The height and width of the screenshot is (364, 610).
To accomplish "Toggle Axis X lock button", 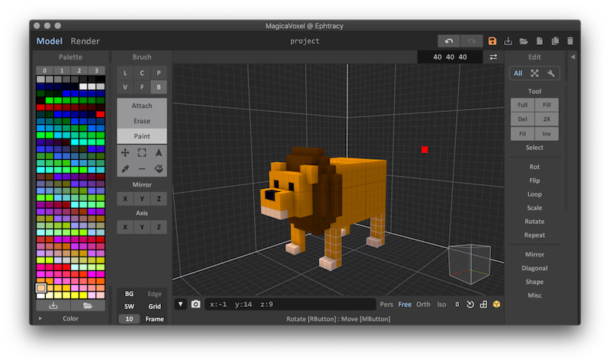I will 125,227.
